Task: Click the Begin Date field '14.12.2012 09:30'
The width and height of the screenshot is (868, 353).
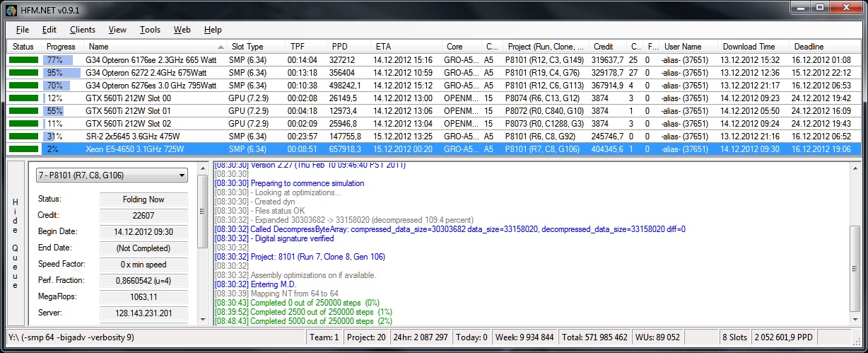Action: (143, 232)
